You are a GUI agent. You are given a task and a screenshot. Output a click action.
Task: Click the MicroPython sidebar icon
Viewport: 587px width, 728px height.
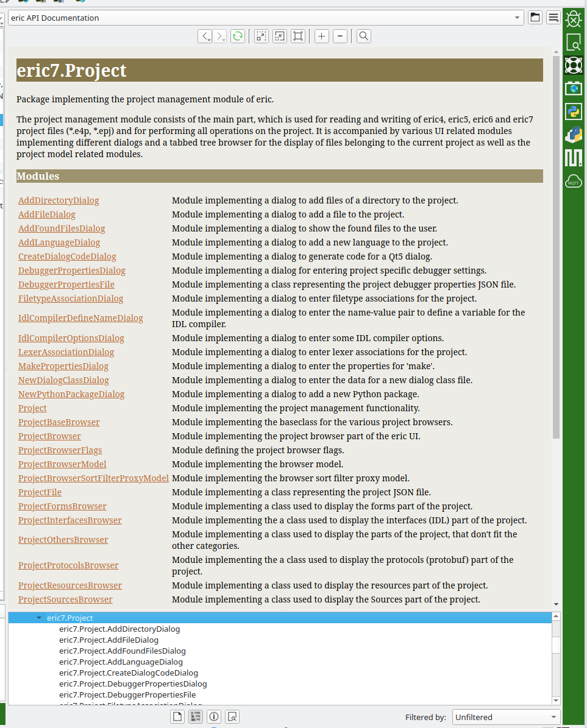[x=574, y=158]
